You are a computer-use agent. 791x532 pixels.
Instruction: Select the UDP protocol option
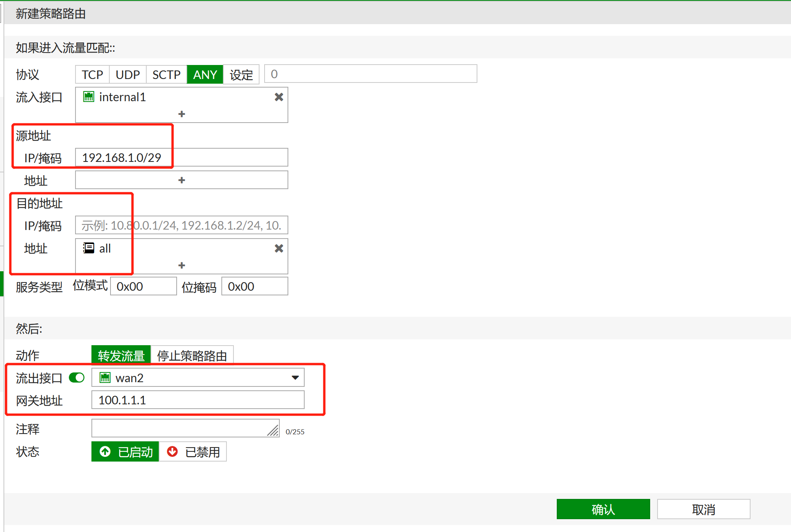point(128,74)
